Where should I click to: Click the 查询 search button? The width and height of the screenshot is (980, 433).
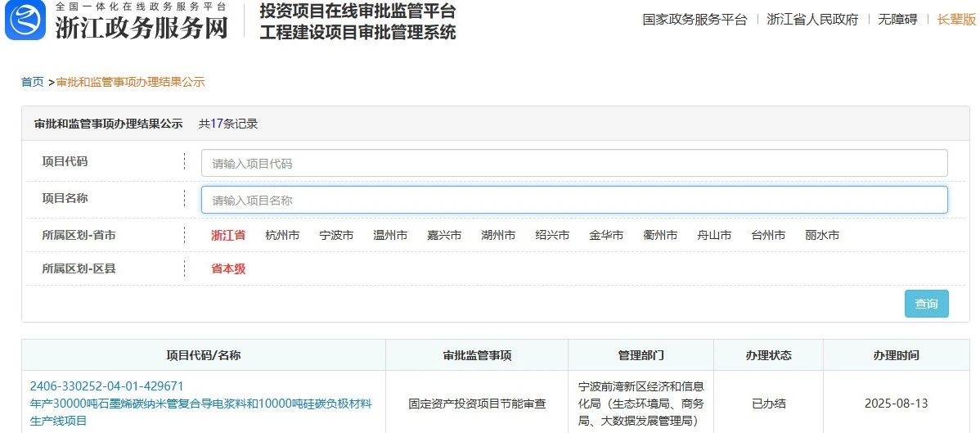(x=926, y=304)
